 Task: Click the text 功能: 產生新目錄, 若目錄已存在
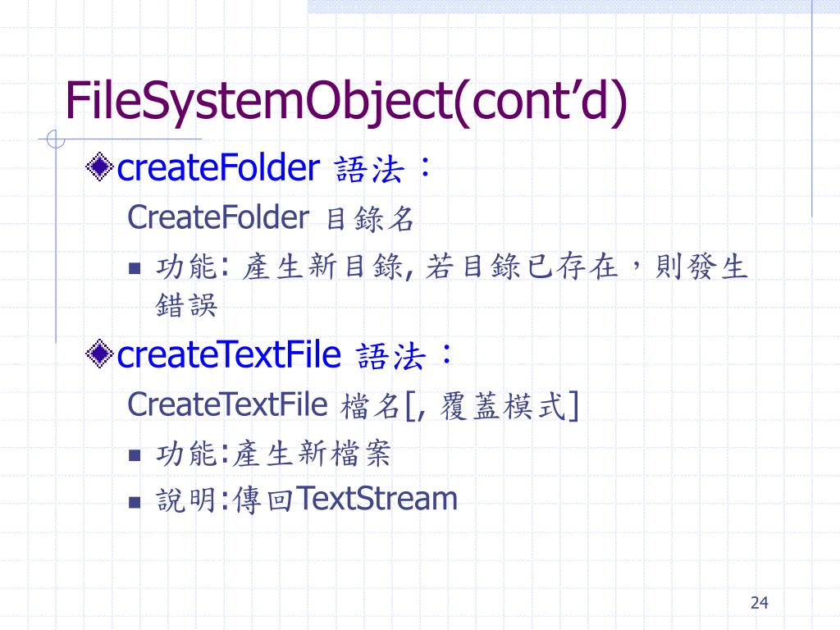click(387, 267)
